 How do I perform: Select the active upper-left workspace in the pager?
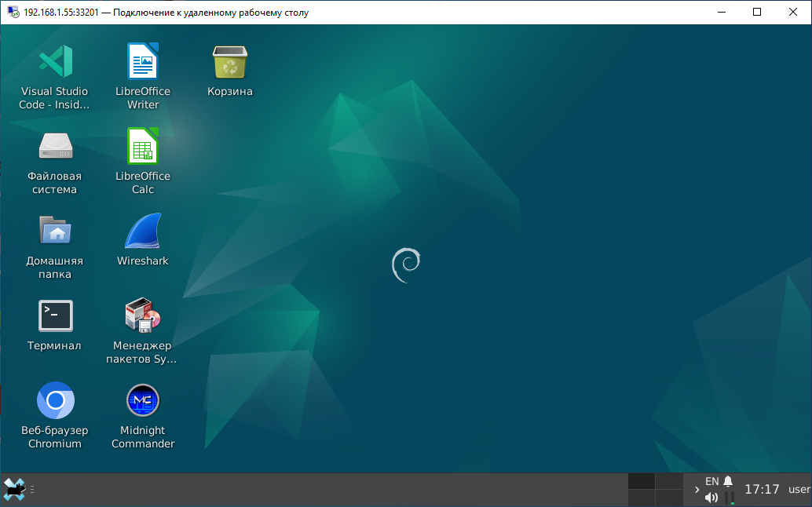click(642, 481)
